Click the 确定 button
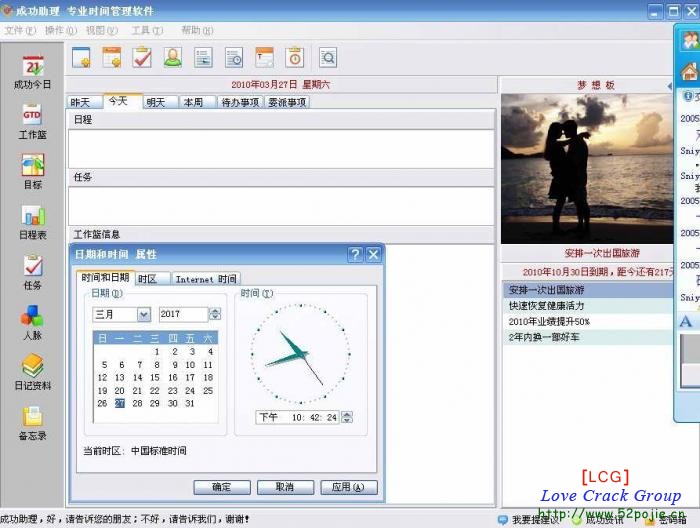 tap(222, 487)
